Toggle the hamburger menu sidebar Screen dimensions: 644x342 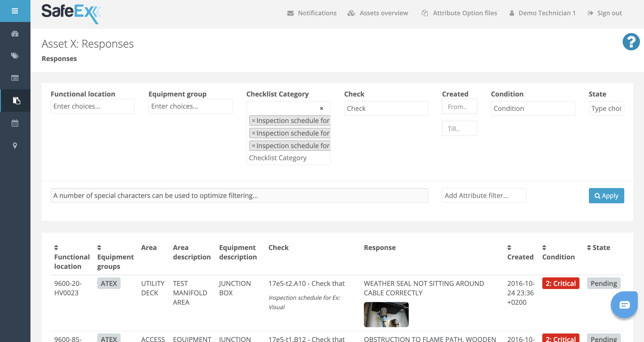[15, 11]
